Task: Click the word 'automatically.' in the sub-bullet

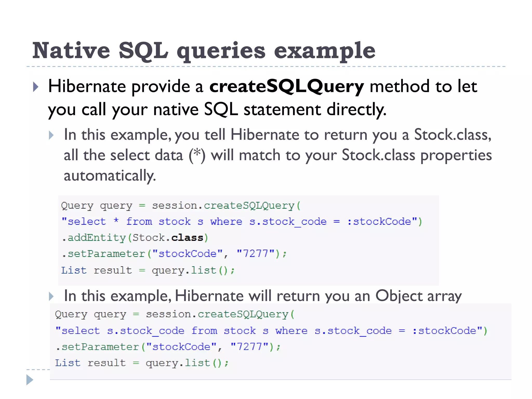Action: (110, 176)
